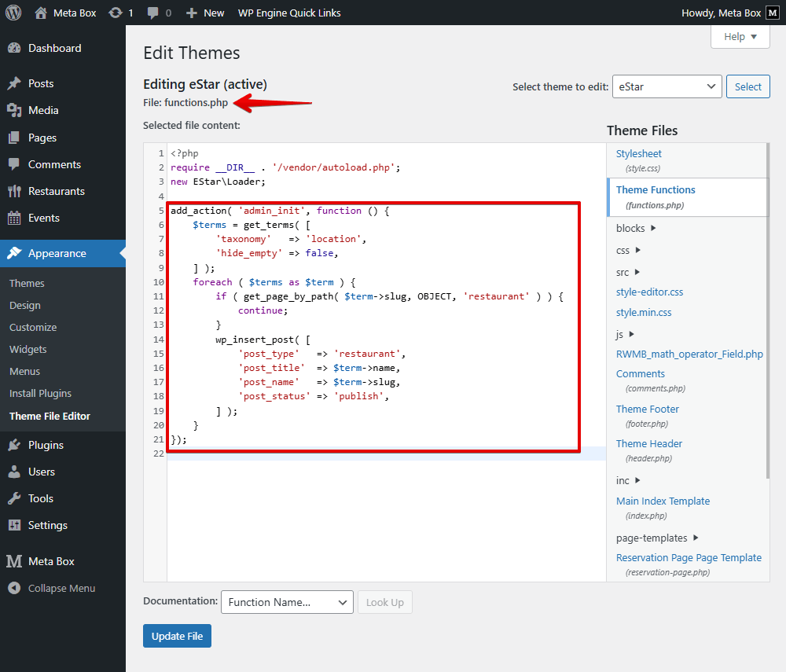The image size is (786, 672).
Task: Click the Media icon in sidebar
Action: click(14, 110)
